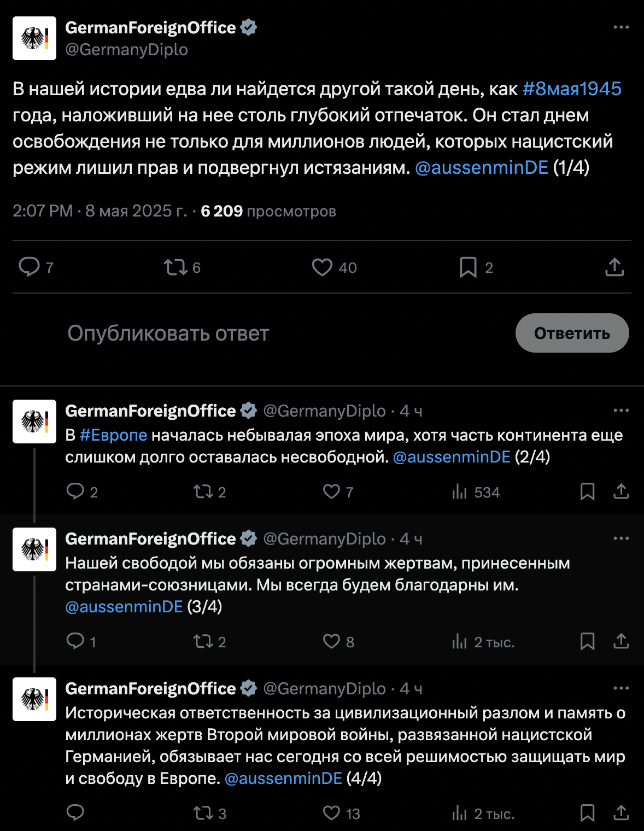Open GermanForeignOffice avatar on main tweet

(x=34, y=38)
